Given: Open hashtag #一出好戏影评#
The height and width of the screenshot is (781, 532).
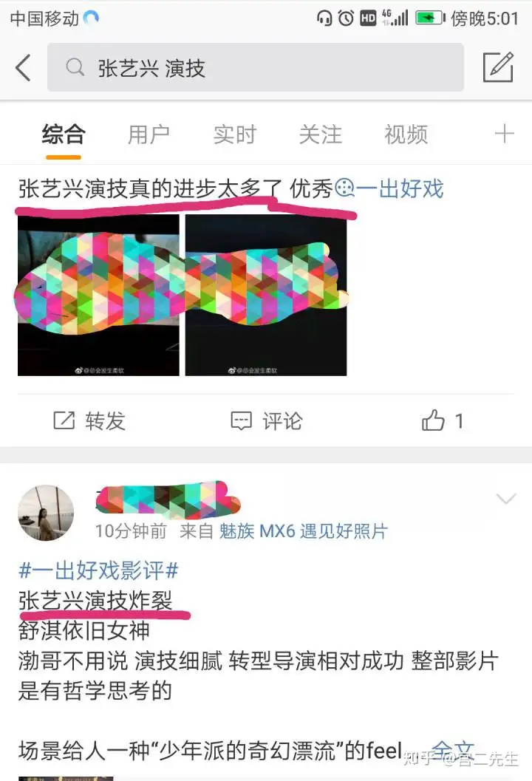Looking at the screenshot, I should coord(98,571).
